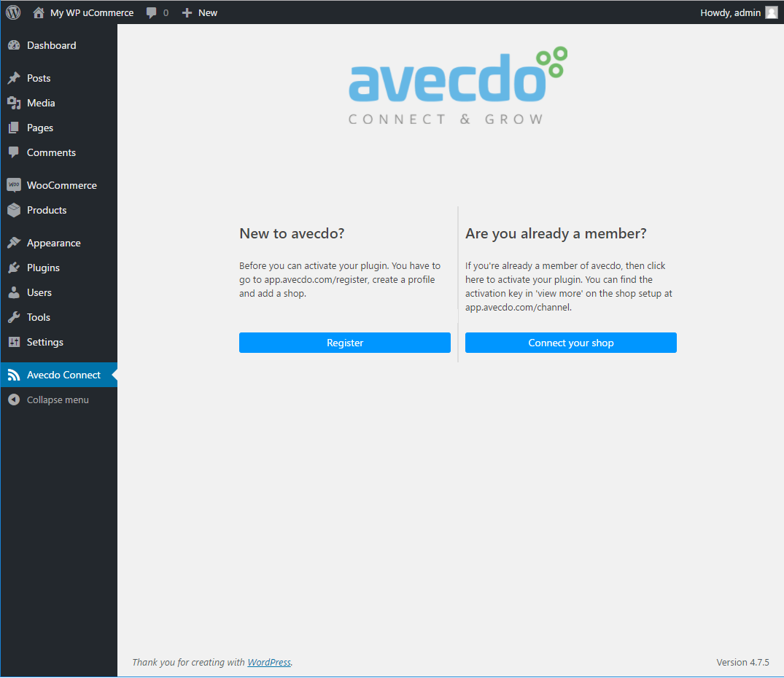Click the home icon beside My WP uCommerce
The image size is (784, 678).
[x=39, y=12]
